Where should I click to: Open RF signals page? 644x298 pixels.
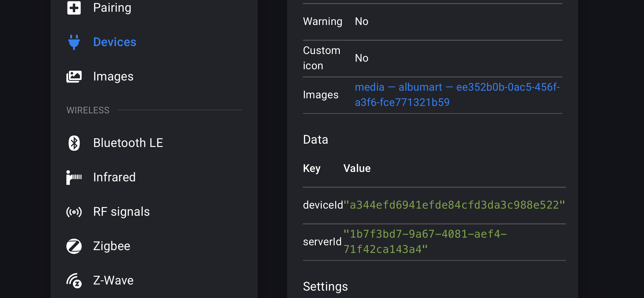tap(121, 212)
